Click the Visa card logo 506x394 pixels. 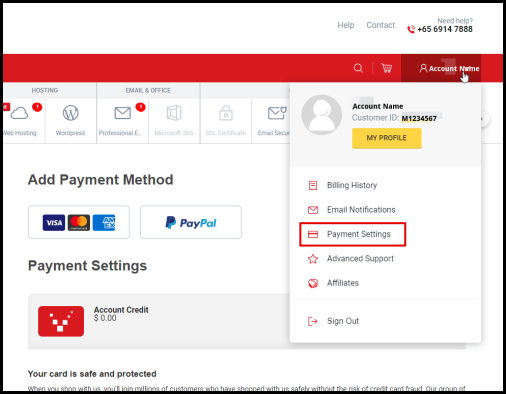[54, 222]
